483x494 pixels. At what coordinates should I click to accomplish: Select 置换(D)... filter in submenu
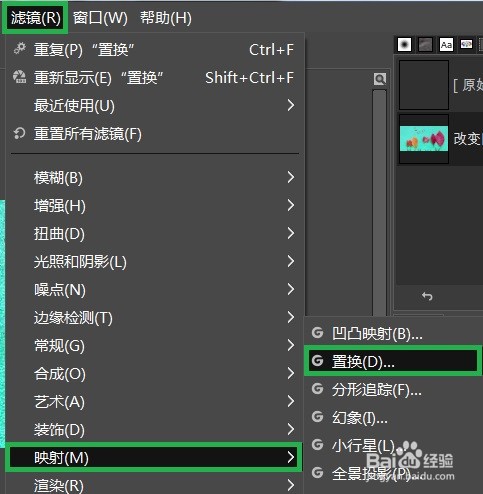click(x=393, y=361)
